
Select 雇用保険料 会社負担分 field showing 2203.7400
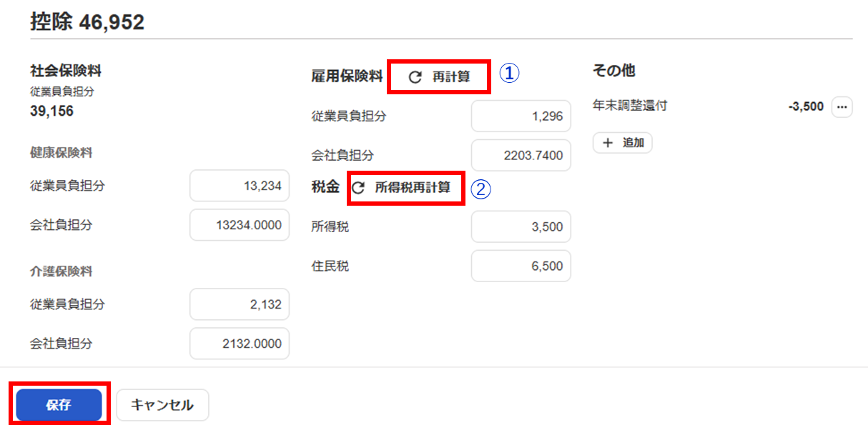pyautogui.click(x=521, y=155)
